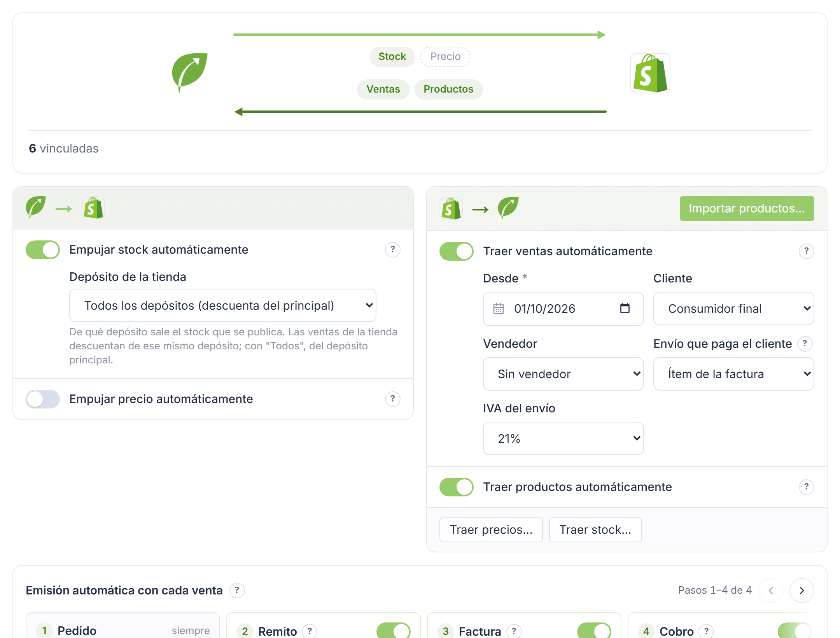Image resolution: width=840 pixels, height=638 pixels.
Task: Open help for Empujar precio automáticamente
Action: [392, 399]
